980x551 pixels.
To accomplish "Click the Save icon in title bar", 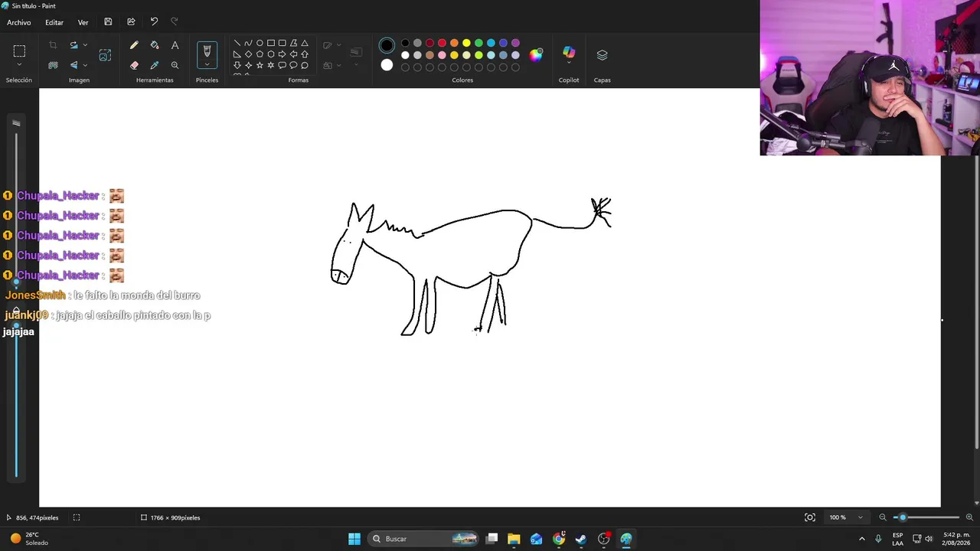I will [108, 22].
